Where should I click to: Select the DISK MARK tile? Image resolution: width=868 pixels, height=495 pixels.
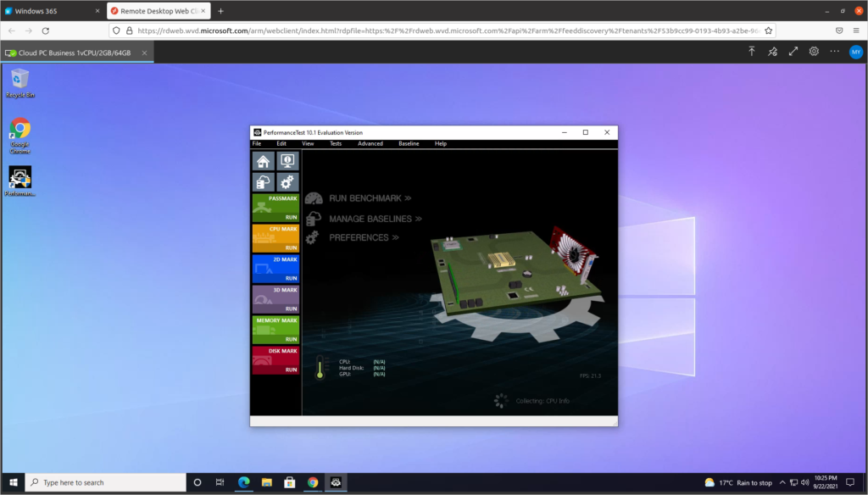click(275, 360)
